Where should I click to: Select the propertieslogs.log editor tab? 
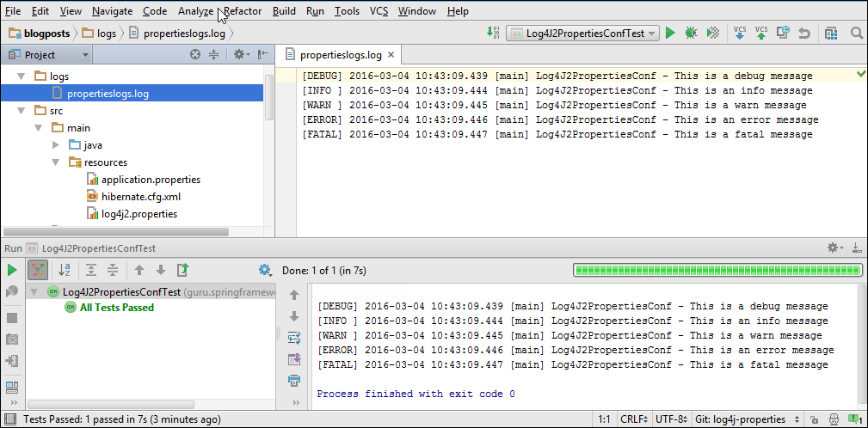click(x=341, y=55)
